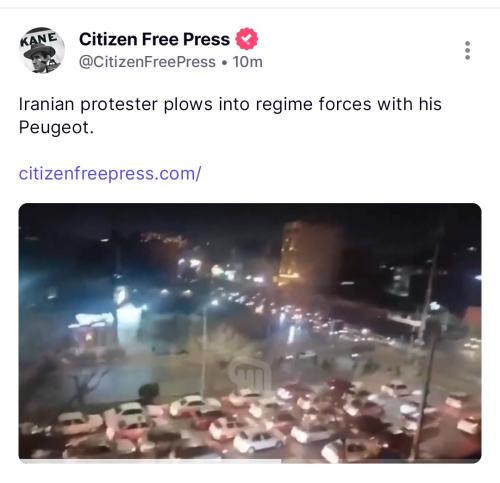500x483 pixels.
Task: Click the 10m post timestamp
Action: 248,62
